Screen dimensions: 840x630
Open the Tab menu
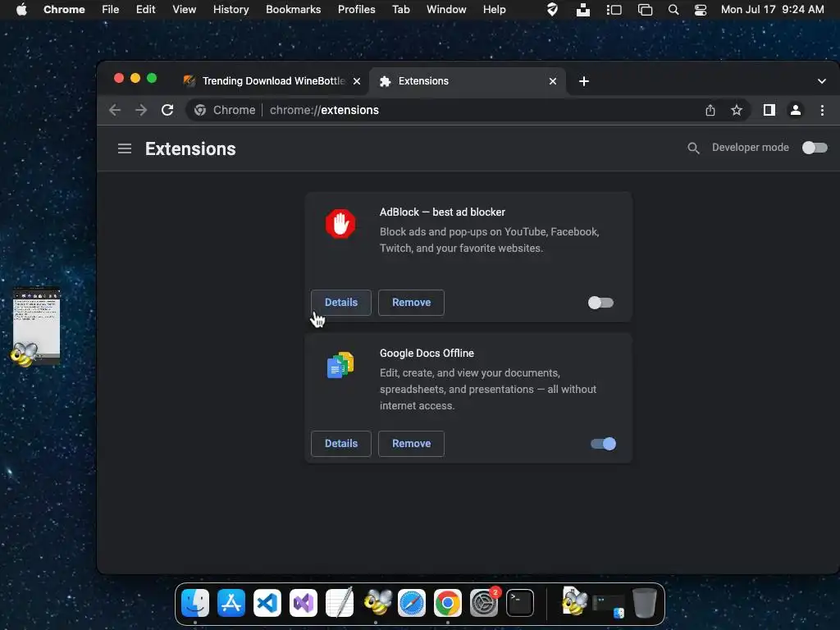[400, 10]
